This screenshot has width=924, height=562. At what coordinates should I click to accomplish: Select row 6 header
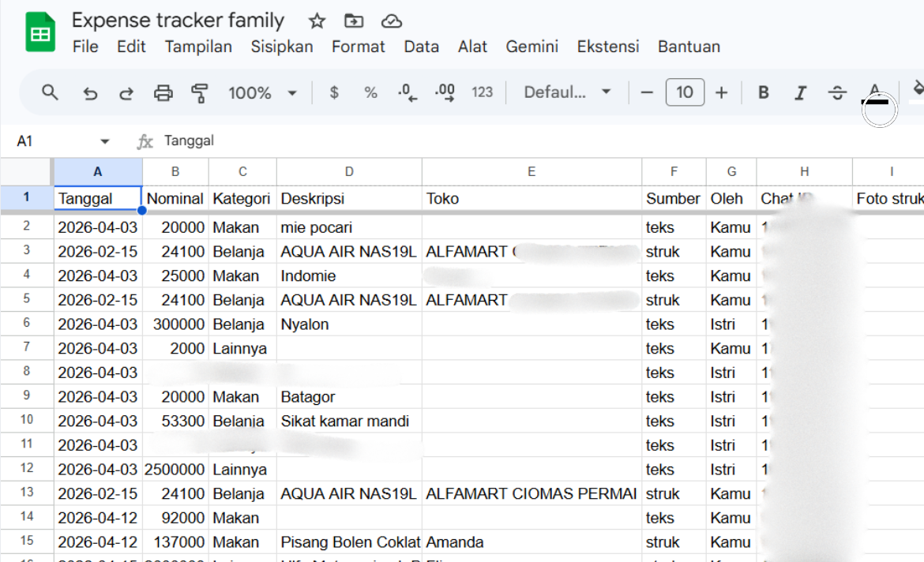coord(27,323)
